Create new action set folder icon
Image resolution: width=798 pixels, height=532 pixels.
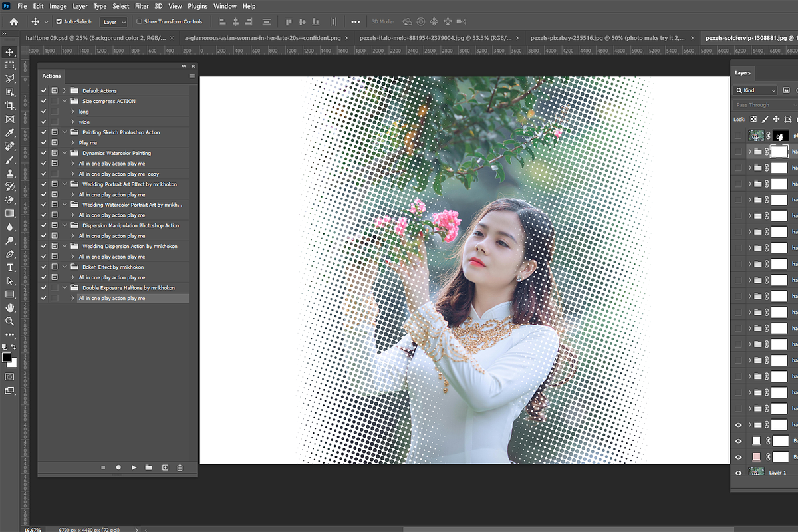click(149, 467)
